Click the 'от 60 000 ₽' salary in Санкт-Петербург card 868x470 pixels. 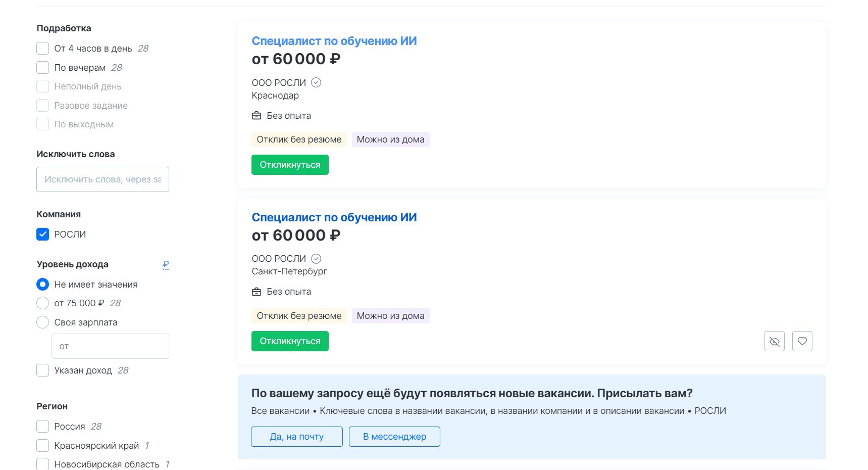click(296, 236)
